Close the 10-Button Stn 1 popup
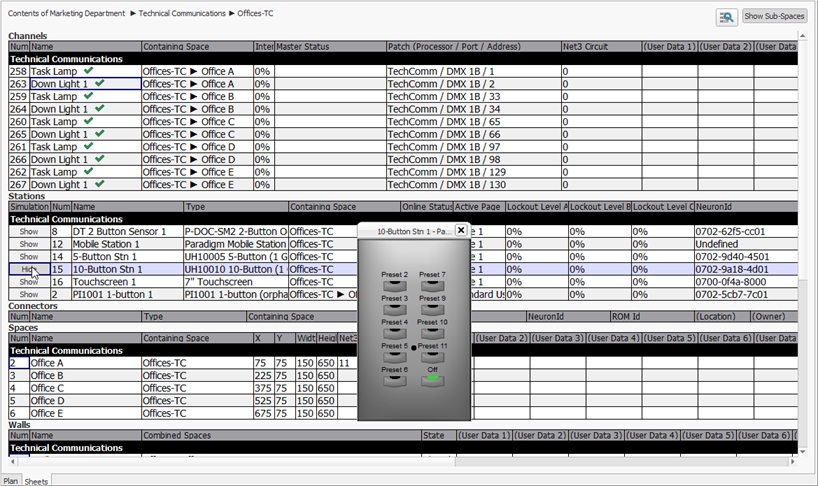Image resolution: width=818 pixels, height=486 pixels. (x=461, y=230)
